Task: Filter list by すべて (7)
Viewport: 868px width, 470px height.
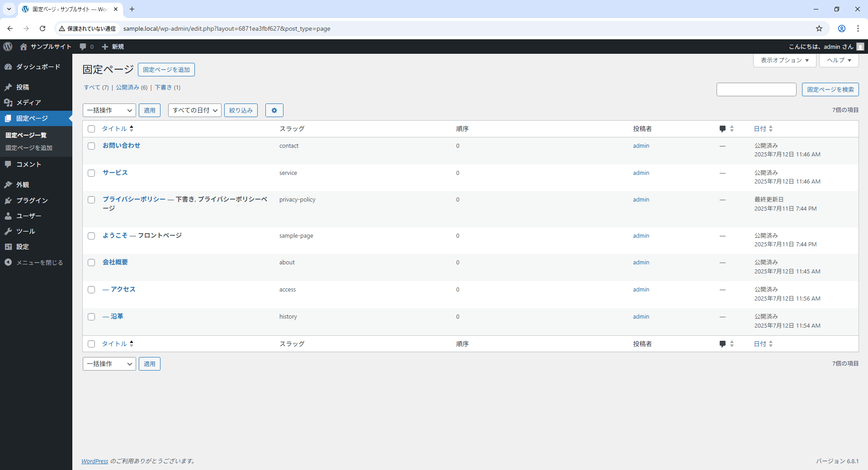Action: [x=96, y=87]
